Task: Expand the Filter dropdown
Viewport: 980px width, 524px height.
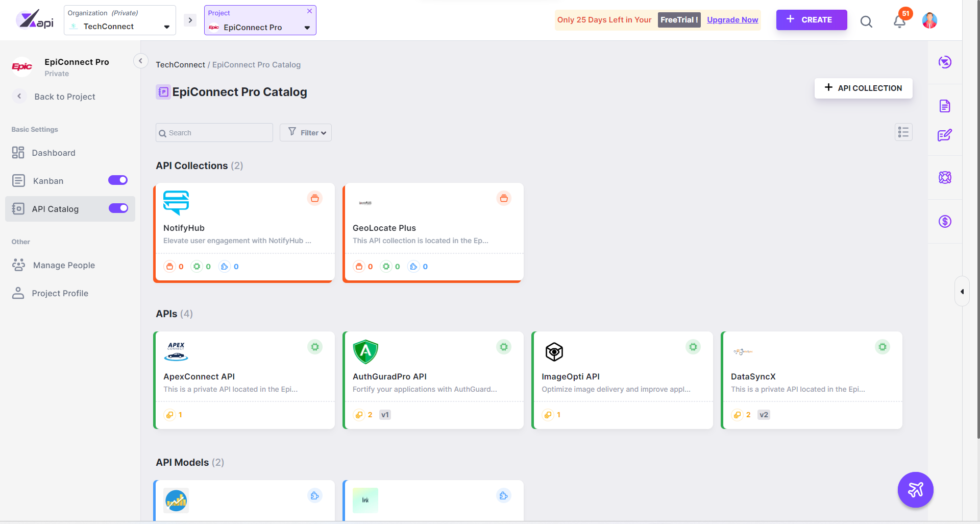Action: point(306,132)
